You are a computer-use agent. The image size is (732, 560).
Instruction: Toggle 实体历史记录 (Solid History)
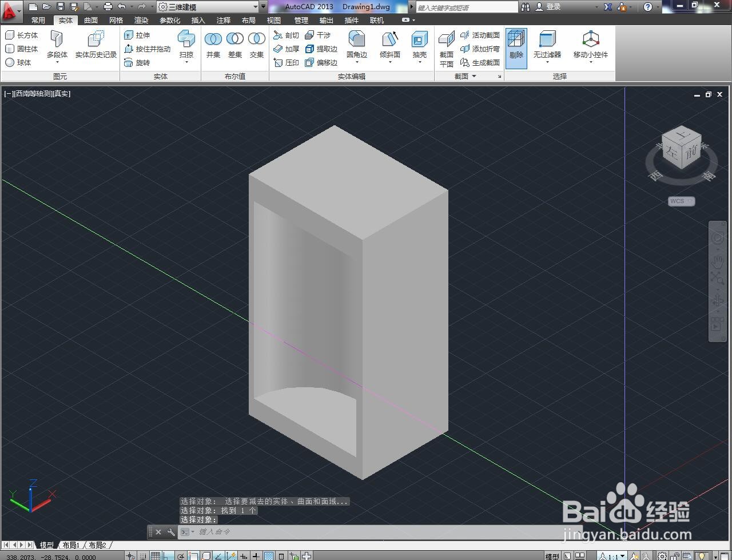[96, 44]
